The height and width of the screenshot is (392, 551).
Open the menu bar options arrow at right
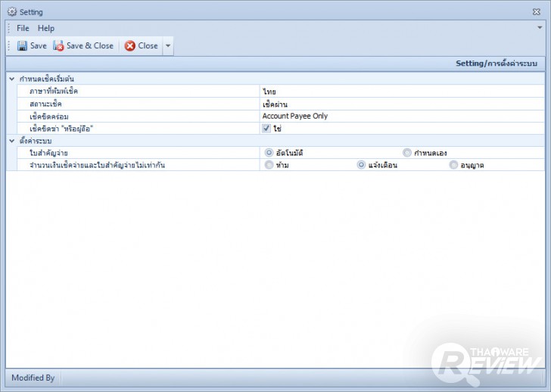click(540, 28)
